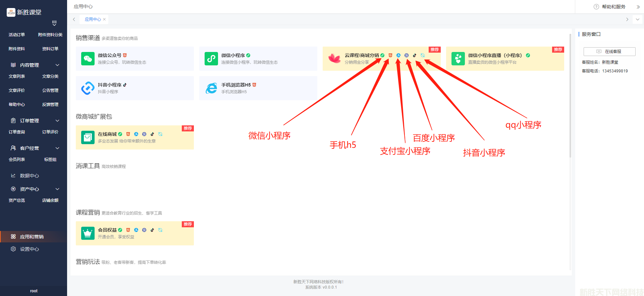644x296 pixels.
Task: Open 设置中心 from the sidebar
Action: click(30, 249)
